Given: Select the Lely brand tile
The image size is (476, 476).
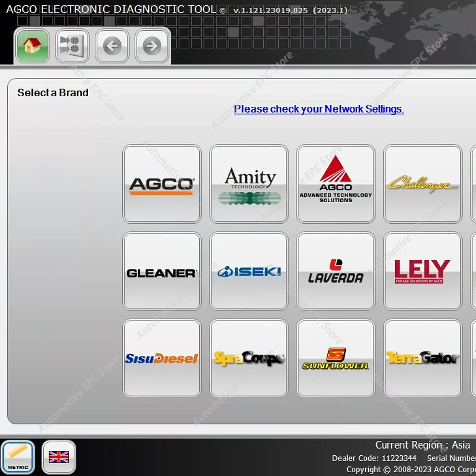Looking at the screenshot, I should click(x=423, y=271).
